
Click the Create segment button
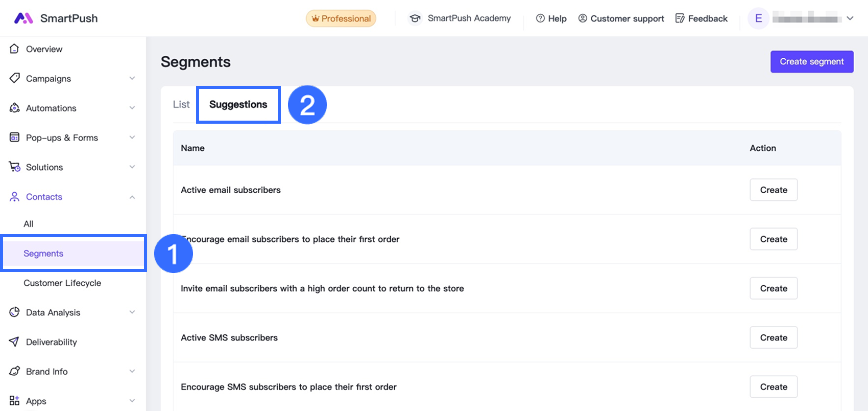point(811,61)
